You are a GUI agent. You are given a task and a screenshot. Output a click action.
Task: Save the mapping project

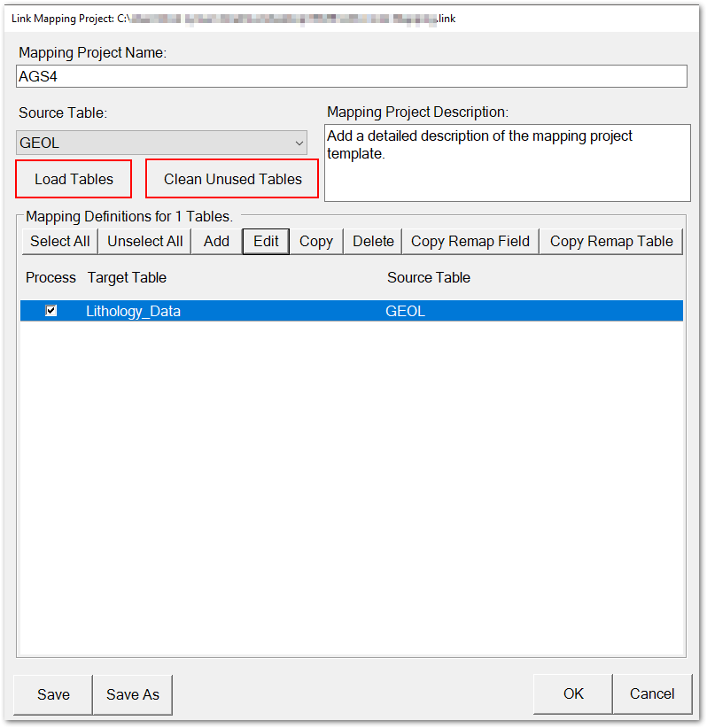pyautogui.click(x=53, y=694)
